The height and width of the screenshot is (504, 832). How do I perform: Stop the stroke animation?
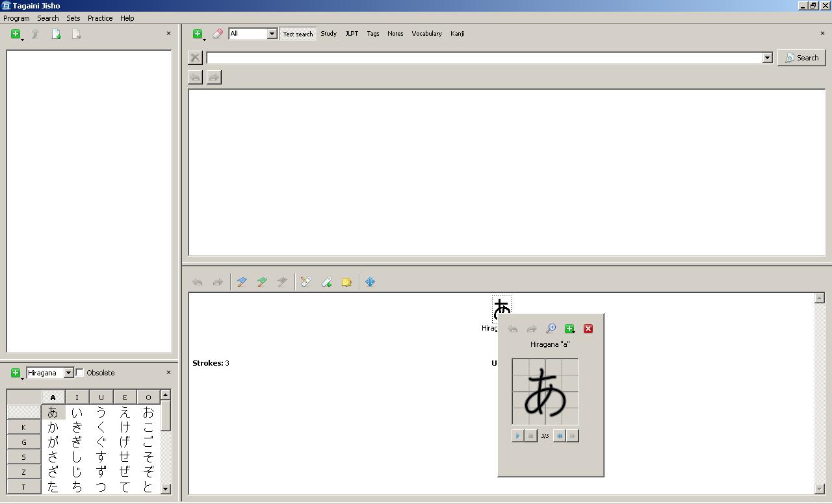point(530,436)
